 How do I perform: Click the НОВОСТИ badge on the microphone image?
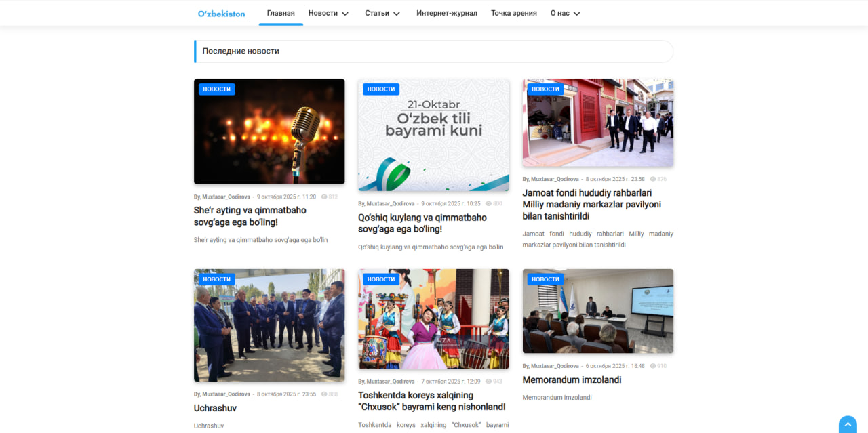pos(217,89)
